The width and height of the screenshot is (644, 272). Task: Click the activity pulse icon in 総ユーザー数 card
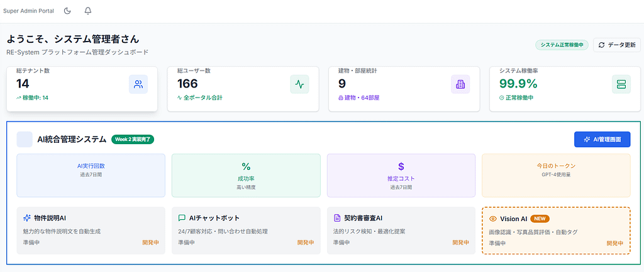pos(299,84)
